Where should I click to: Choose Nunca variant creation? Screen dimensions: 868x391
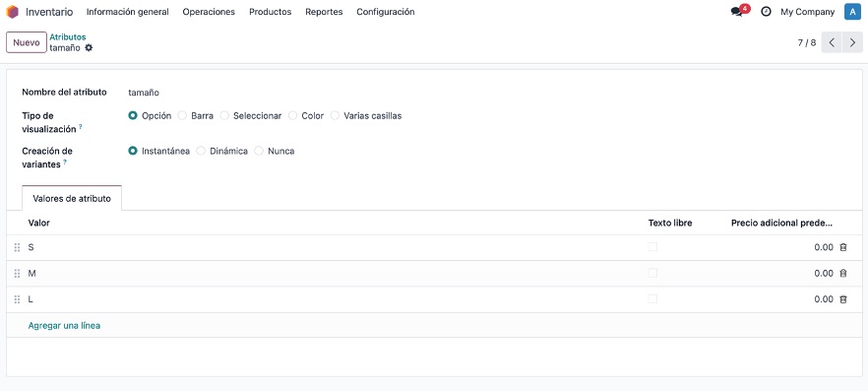tap(259, 151)
